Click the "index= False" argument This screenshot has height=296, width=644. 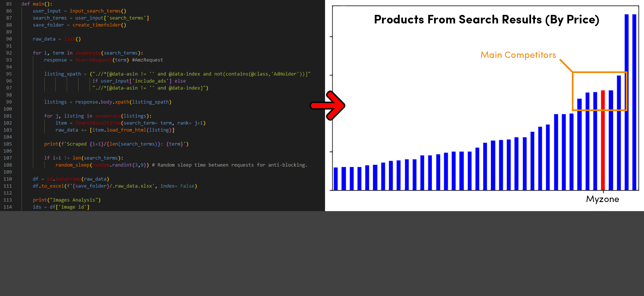[x=177, y=186]
